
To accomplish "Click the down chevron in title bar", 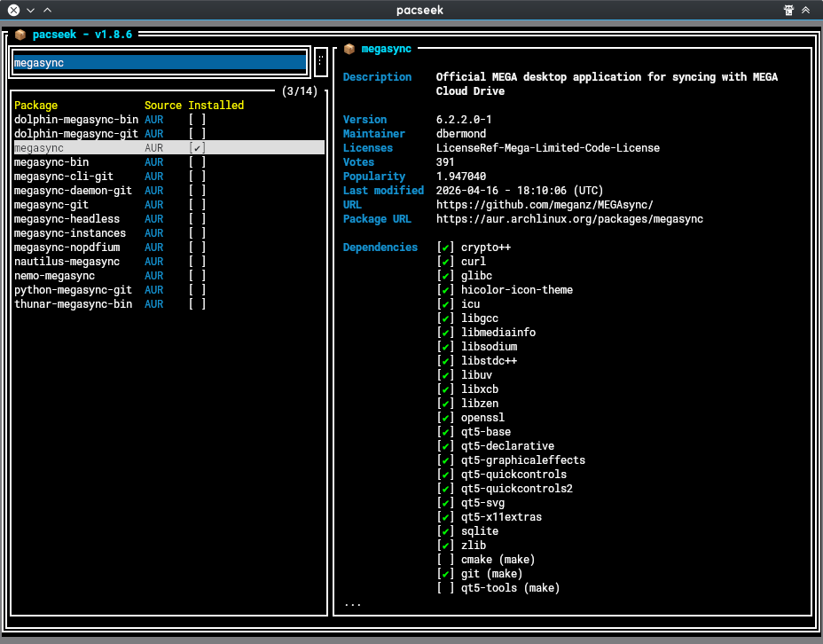I will [x=30, y=11].
